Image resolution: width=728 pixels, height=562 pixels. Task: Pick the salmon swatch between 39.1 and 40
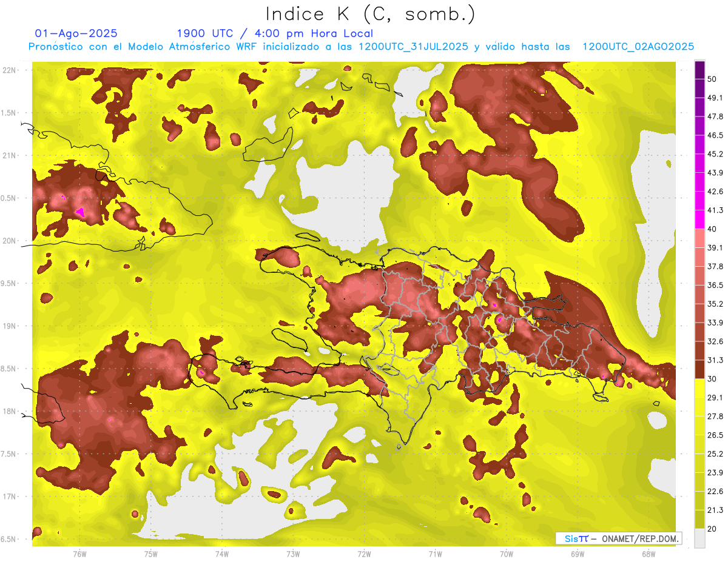pyautogui.click(x=699, y=238)
